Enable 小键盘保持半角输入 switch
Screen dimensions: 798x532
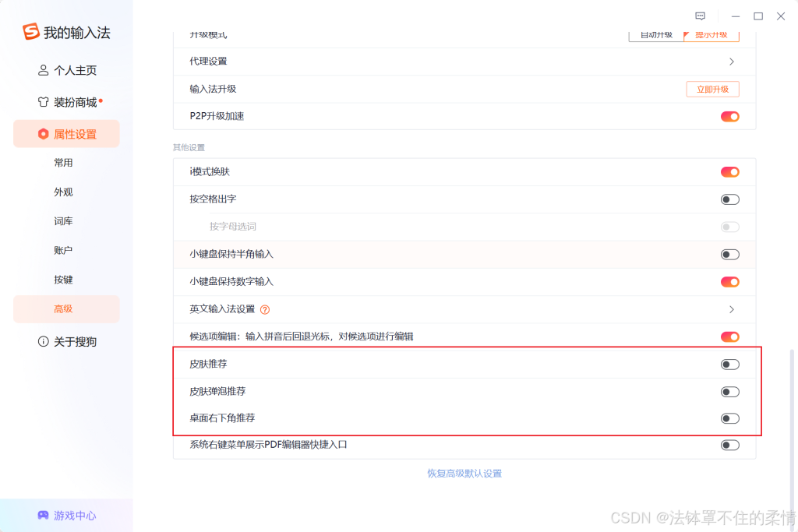729,254
